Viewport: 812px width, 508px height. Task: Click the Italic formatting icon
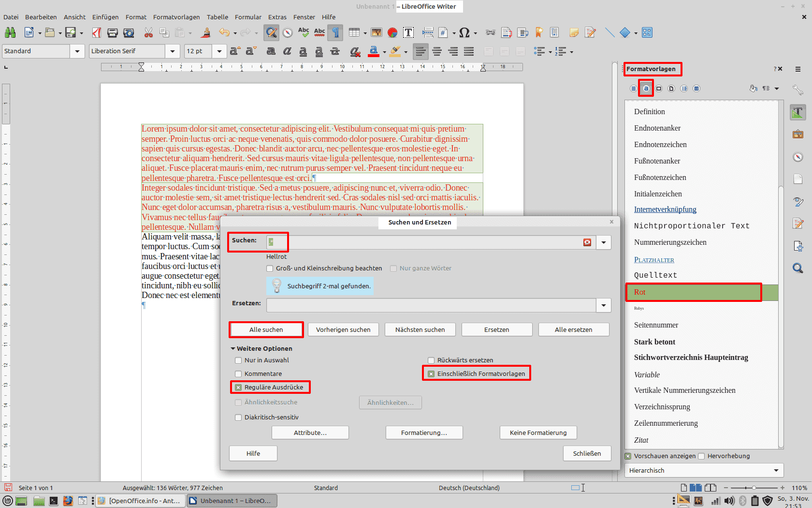(287, 51)
